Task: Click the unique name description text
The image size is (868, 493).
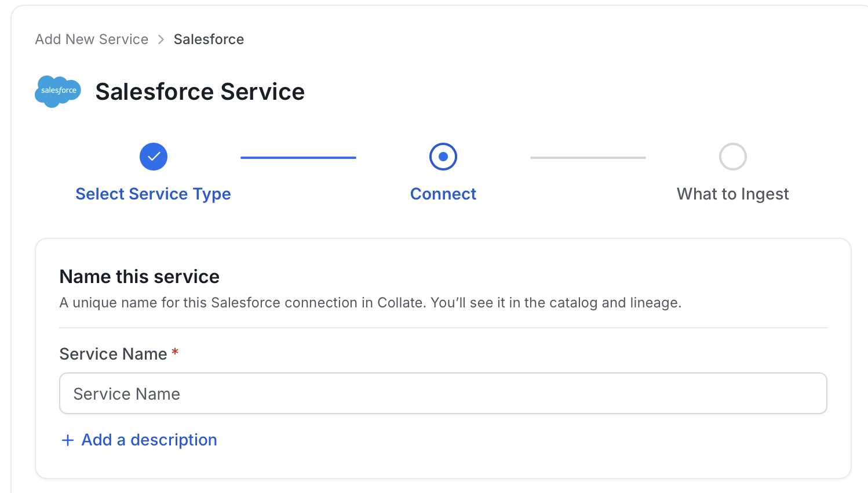Action: click(370, 303)
